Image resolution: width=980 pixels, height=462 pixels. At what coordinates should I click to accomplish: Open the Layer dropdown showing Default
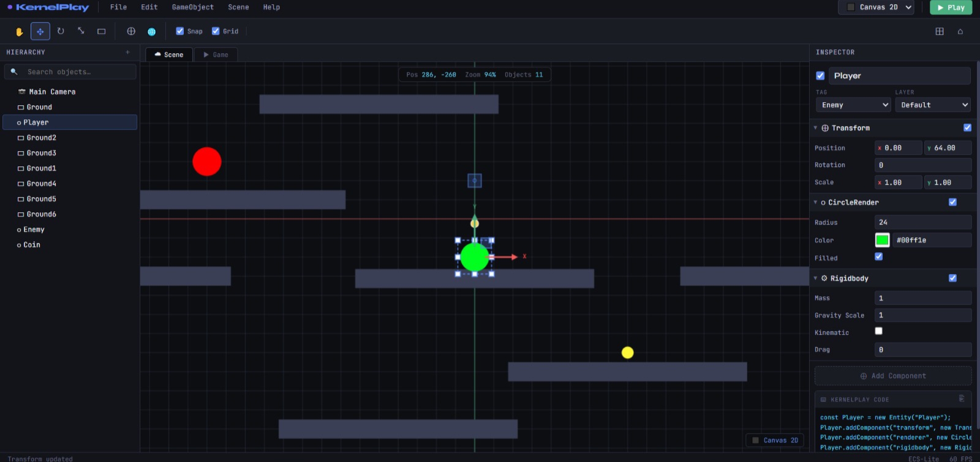(x=933, y=105)
